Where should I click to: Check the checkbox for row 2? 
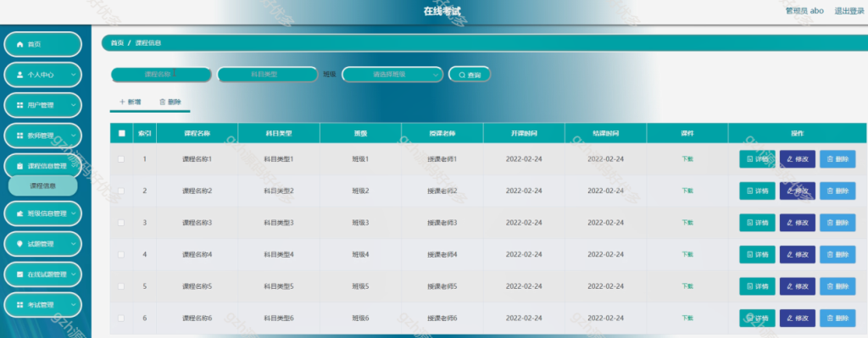point(121,191)
